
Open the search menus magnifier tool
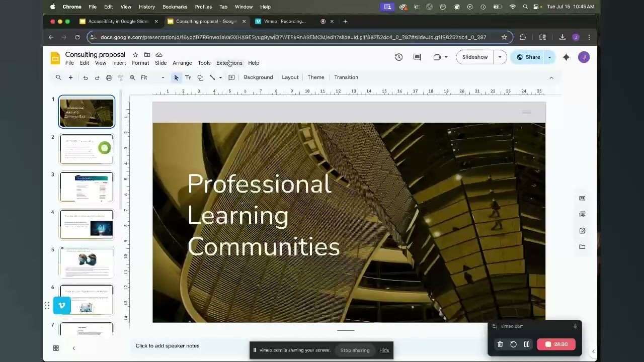[x=58, y=77]
